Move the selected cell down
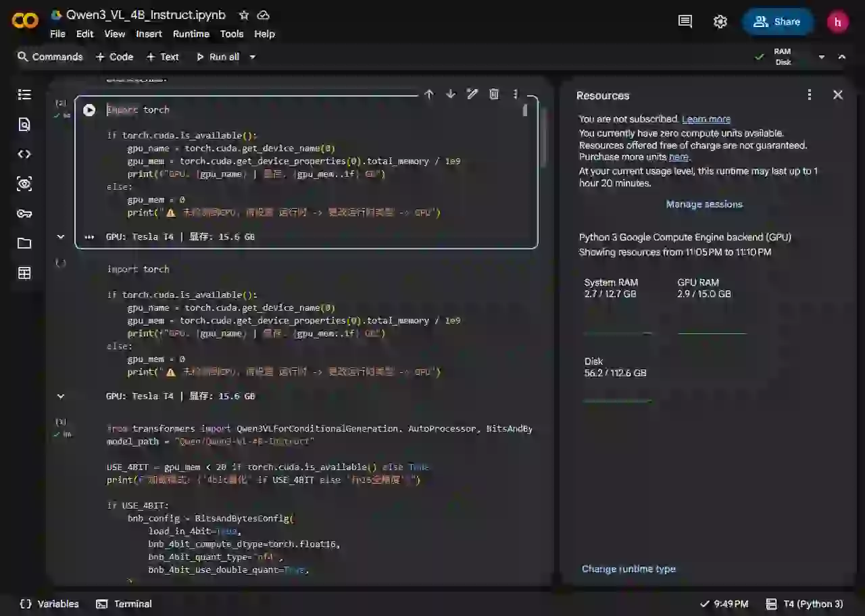Image resolution: width=865 pixels, height=616 pixels. coord(451,95)
